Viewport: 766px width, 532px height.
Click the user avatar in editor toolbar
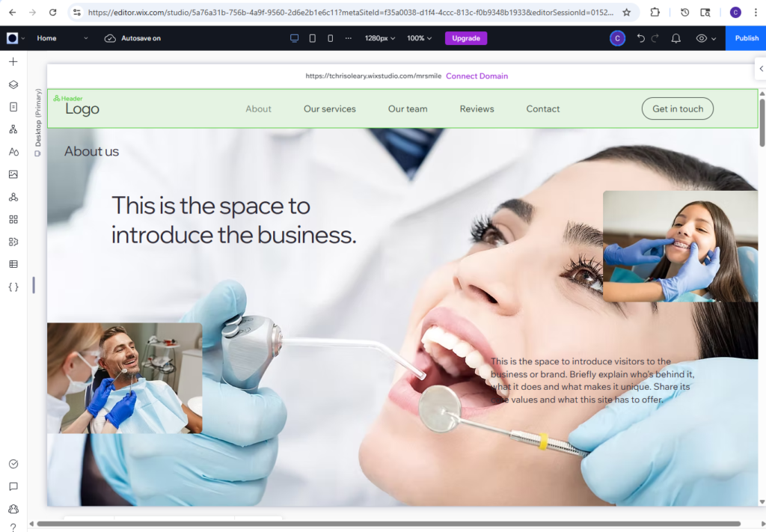pyautogui.click(x=617, y=38)
